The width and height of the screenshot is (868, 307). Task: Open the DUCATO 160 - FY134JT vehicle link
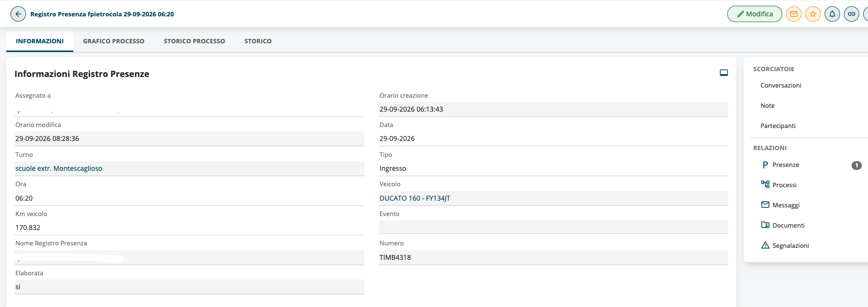click(414, 198)
